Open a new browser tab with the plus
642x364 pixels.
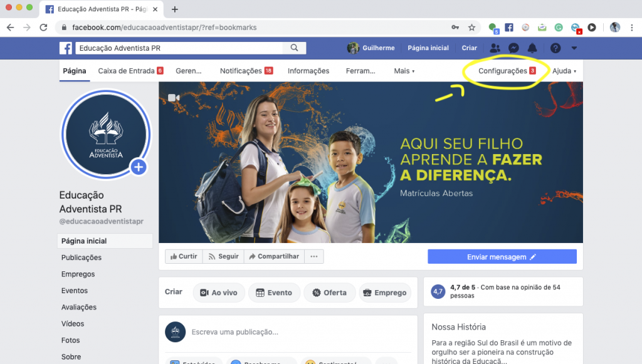click(175, 9)
